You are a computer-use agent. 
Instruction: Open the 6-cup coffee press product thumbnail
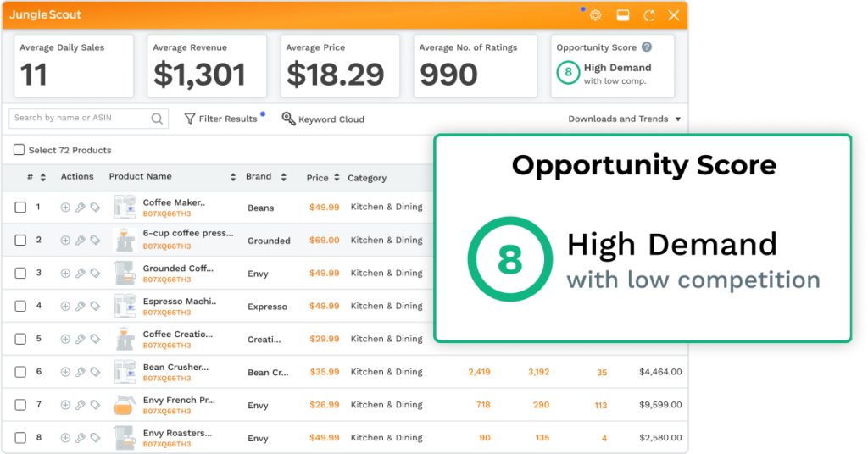[124, 240]
